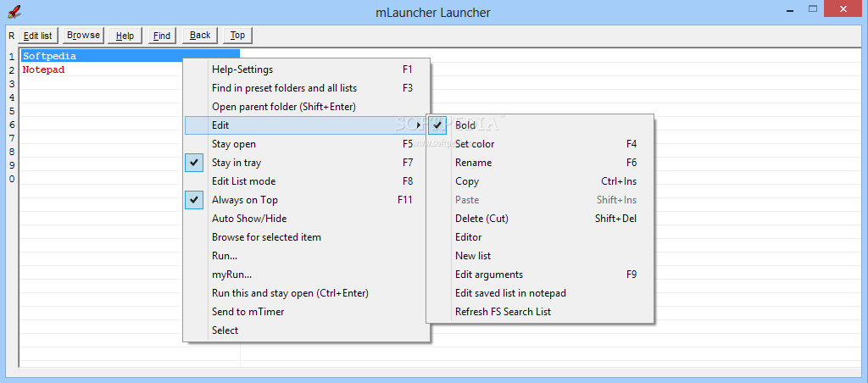Select the Notepad list entry
This screenshot has width=868, height=383.
tap(43, 69)
